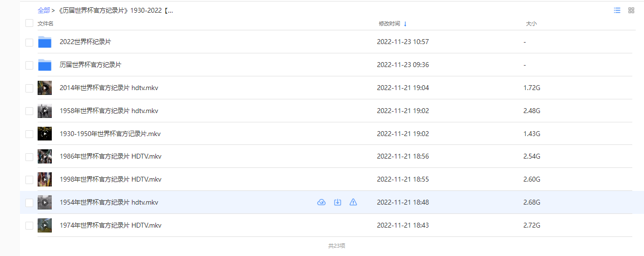Click report warning icon on 1954 row
The width and height of the screenshot is (644, 256).
pos(353,202)
